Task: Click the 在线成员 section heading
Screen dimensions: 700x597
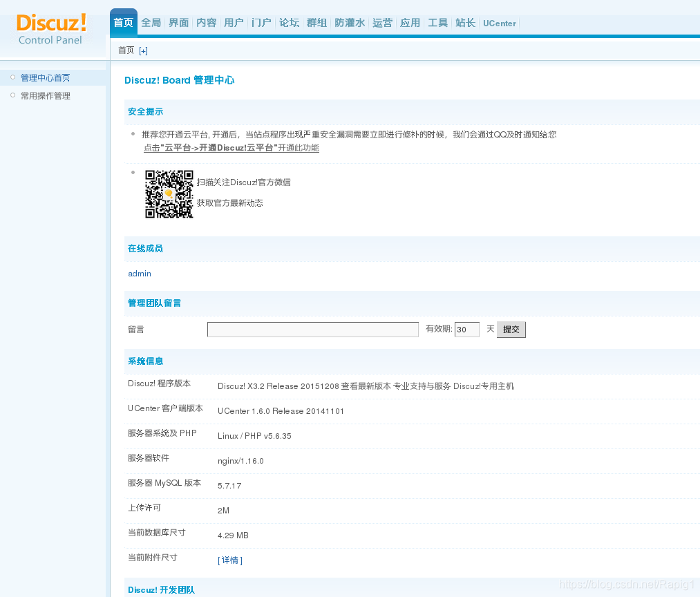Action: (146, 249)
